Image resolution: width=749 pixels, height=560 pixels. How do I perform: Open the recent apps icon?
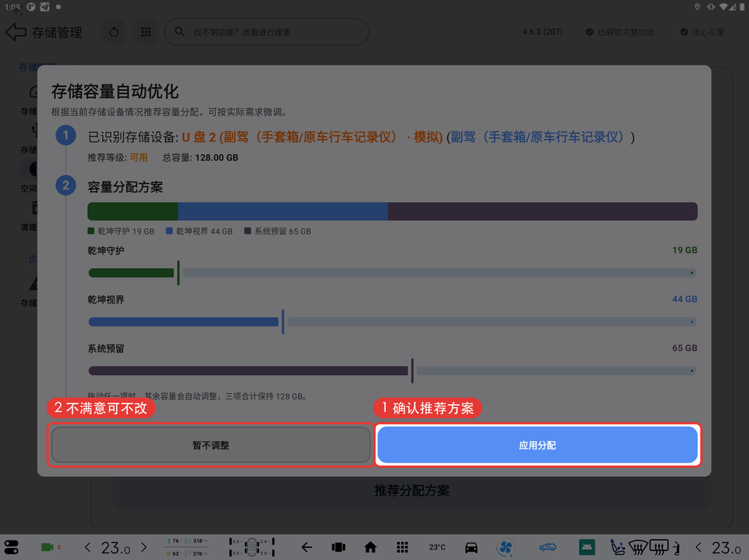click(339, 547)
